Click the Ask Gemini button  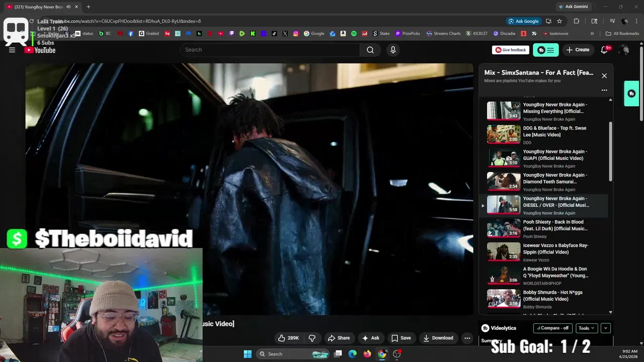573,7
